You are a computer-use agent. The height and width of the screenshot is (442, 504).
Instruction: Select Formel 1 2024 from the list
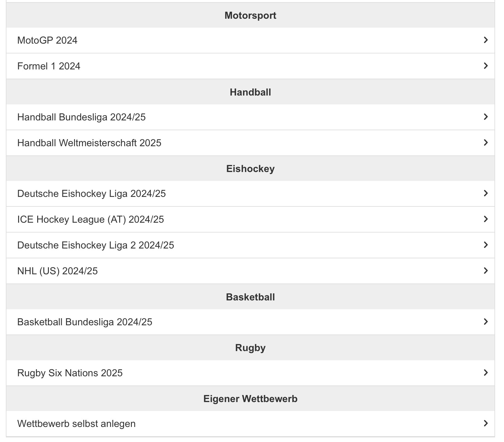click(x=49, y=66)
